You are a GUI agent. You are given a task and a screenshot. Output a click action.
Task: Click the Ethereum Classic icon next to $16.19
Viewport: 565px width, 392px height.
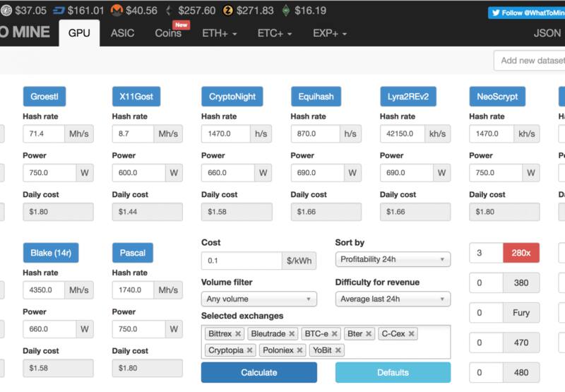pyautogui.click(x=285, y=11)
